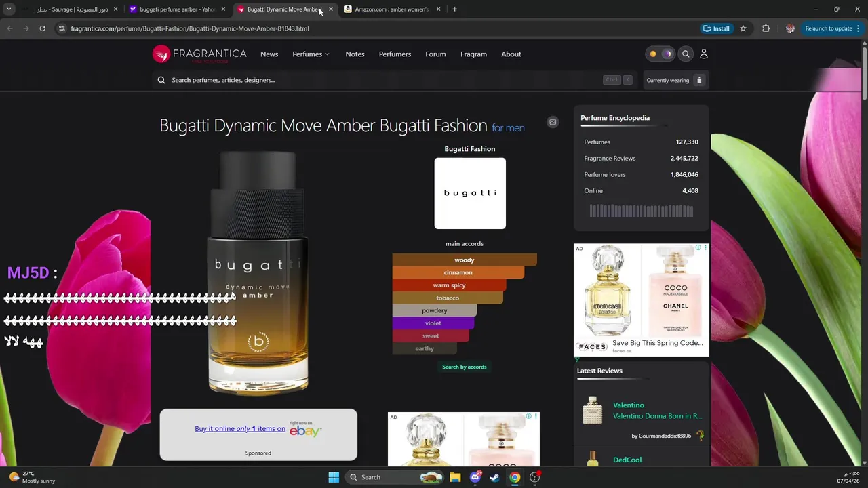Close the Amazon amber women's tab
Image resolution: width=868 pixels, height=488 pixels.
[439, 9]
